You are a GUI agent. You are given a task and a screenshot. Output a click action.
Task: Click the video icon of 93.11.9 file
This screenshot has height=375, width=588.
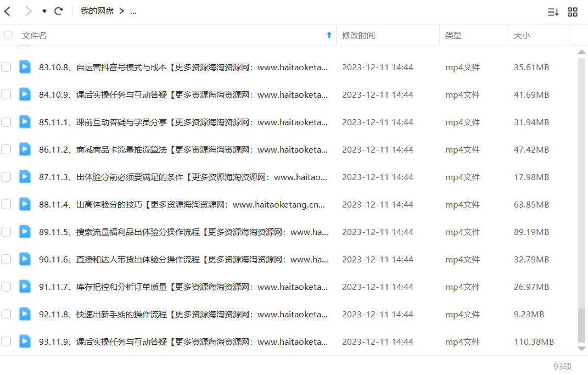point(25,341)
